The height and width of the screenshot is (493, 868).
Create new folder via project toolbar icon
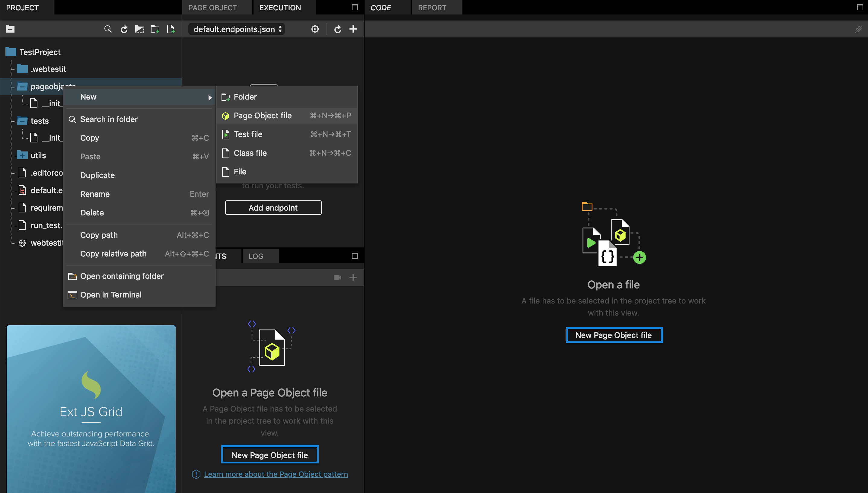[155, 29]
